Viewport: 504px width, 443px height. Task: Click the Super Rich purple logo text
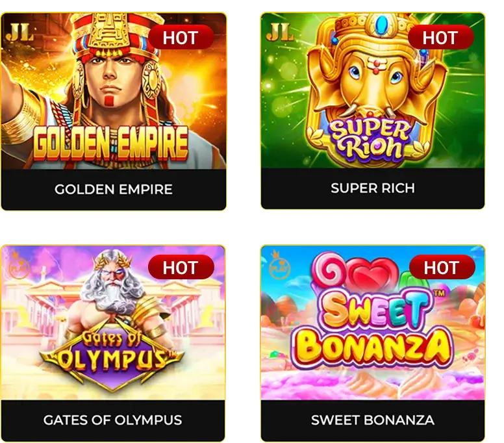(x=370, y=139)
